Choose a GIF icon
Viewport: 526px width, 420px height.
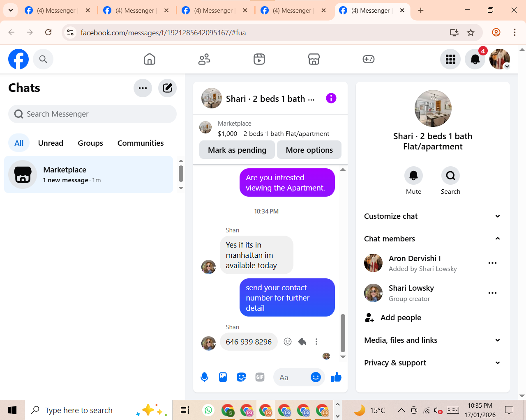coord(260,377)
